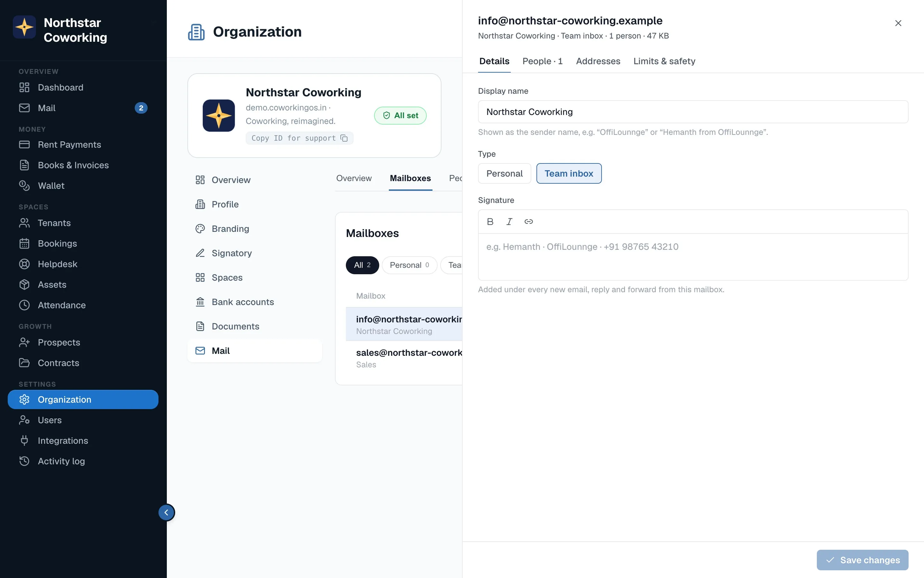The width and height of the screenshot is (924, 578).
Task: Open the Wallet page
Action: coord(83,186)
